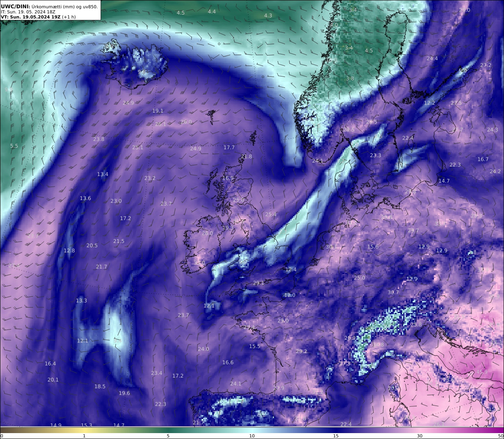Click the 16.6 value label
The image size is (504, 439).
click(x=228, y=363)
